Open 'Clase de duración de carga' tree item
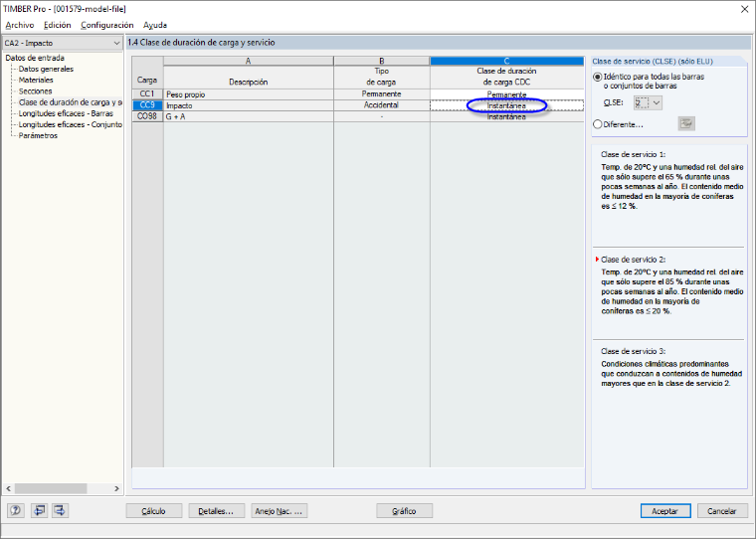 [x=70, y=102]
